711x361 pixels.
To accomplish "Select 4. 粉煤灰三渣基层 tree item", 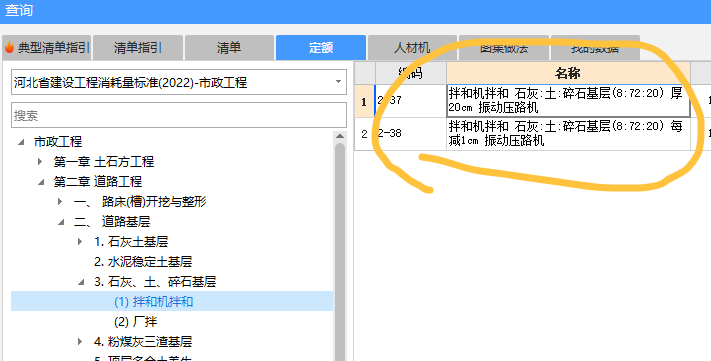I will pos(143,341).
